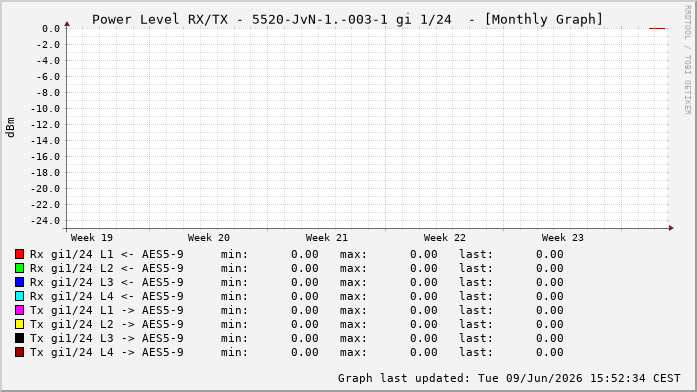Click the RRDTOOL / TOBI OETIKER side text
Viewport: 697px width, 392px height.
687,60
